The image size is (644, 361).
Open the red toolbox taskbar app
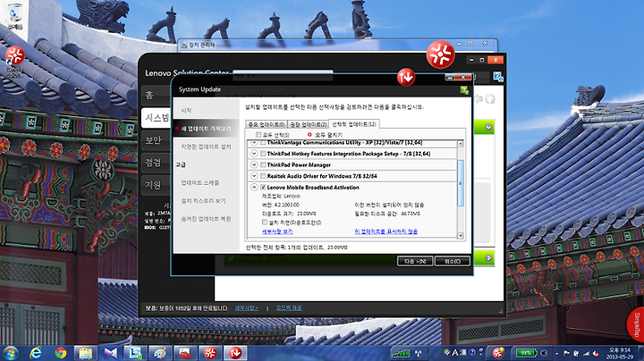tap(185, 353)
